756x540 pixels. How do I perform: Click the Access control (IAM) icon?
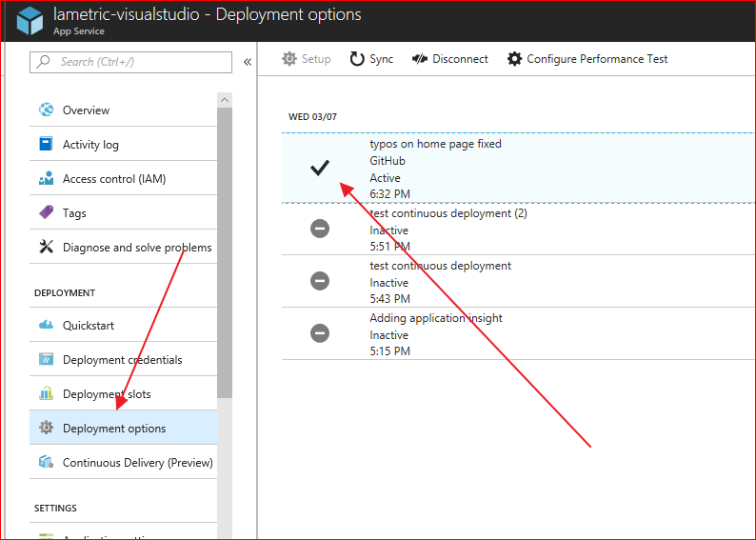pyautogui.click(x=46, y=179)
